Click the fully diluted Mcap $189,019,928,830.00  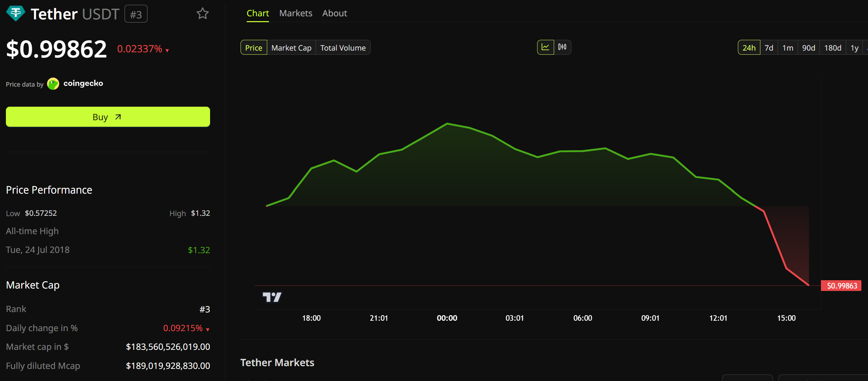(168, 366)
